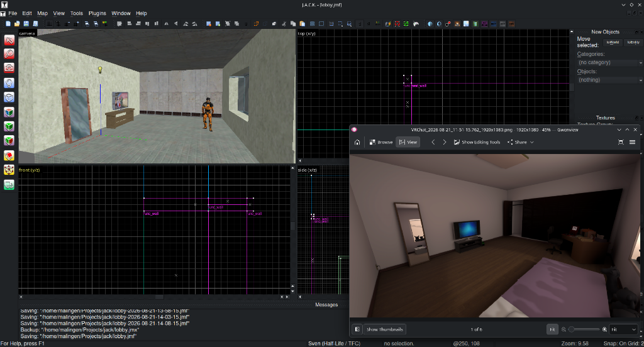Open the texture browser image icon

click(x=466, y=24)
